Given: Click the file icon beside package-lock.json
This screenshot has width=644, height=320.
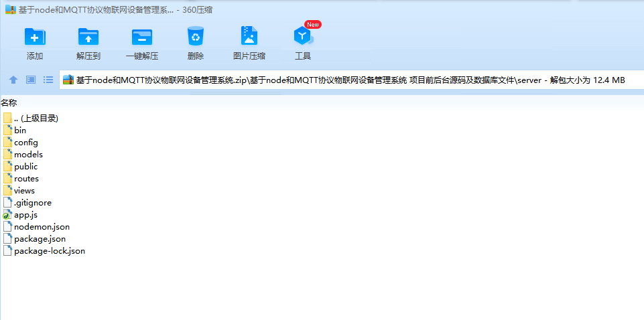Looking at the screenshot, I should pyautogui.click(x=8, y=250).
